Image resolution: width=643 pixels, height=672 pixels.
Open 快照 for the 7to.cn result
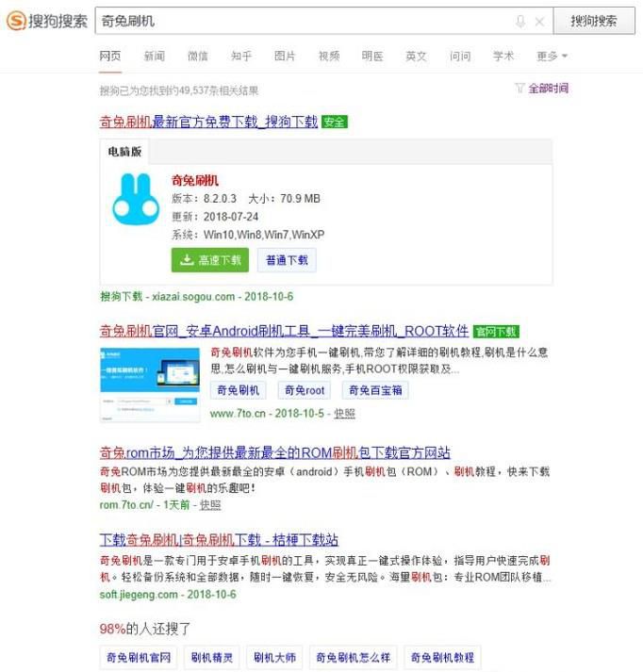345,414
